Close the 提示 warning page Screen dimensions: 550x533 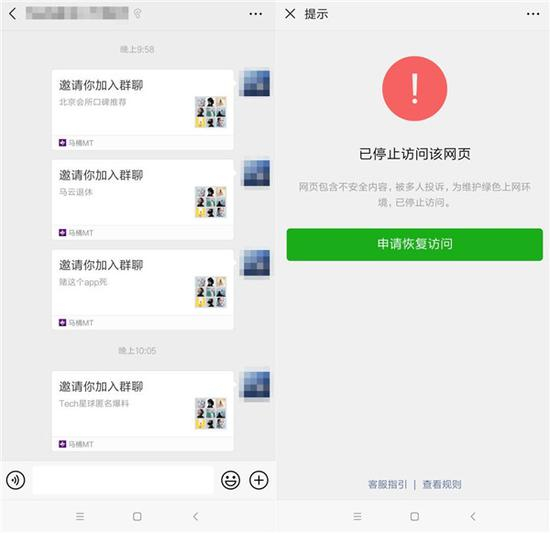pos(290,14)
